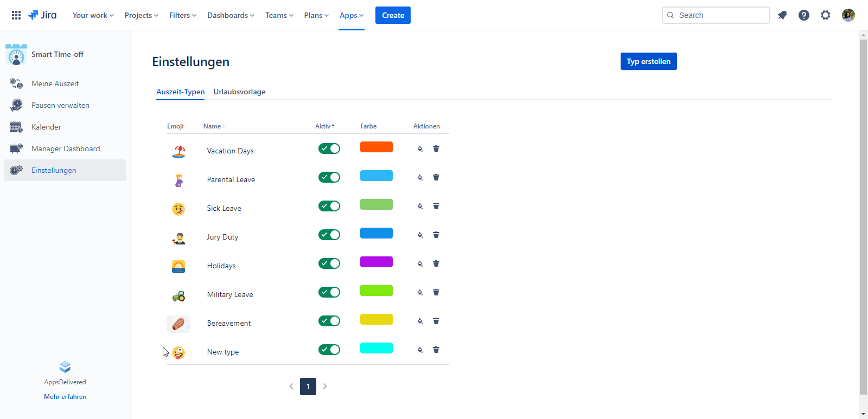Open Kalender in the sidebar
Screen dimensions: 868x419
[x=46, y=127]
